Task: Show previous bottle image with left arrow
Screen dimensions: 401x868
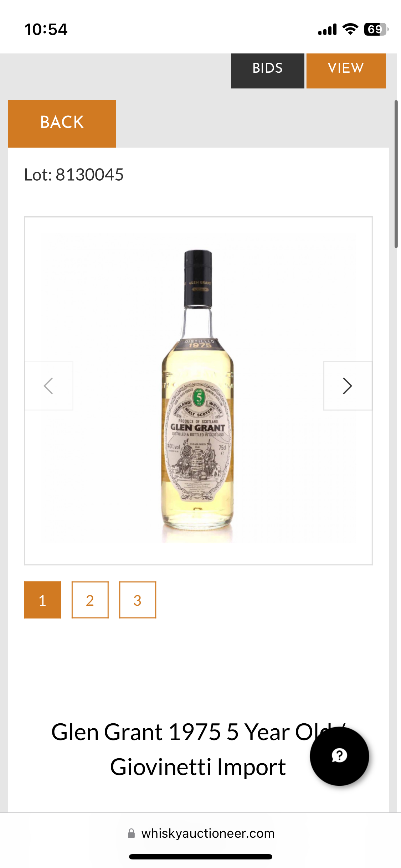Action: (49, 386)
